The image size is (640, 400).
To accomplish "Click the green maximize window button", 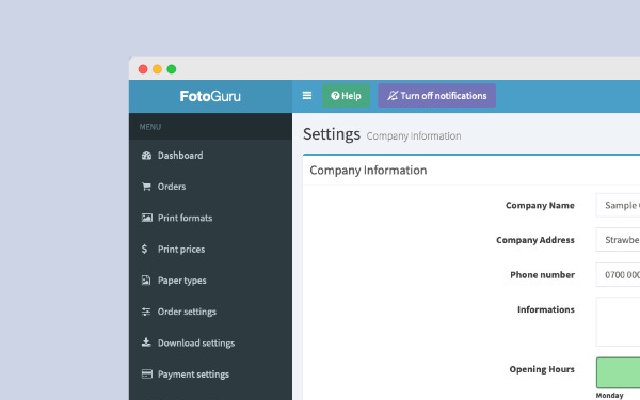I will (171, 69).
